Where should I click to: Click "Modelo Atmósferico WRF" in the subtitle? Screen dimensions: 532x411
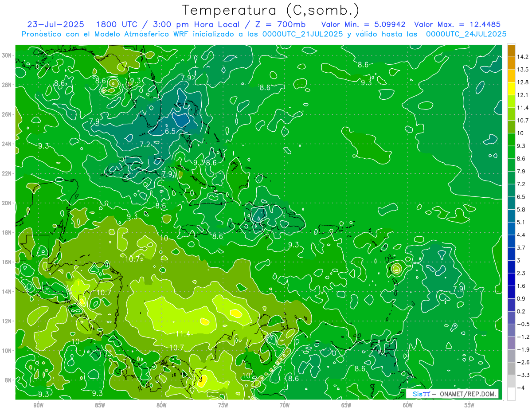pyautogui.click(x=141, y=34)
